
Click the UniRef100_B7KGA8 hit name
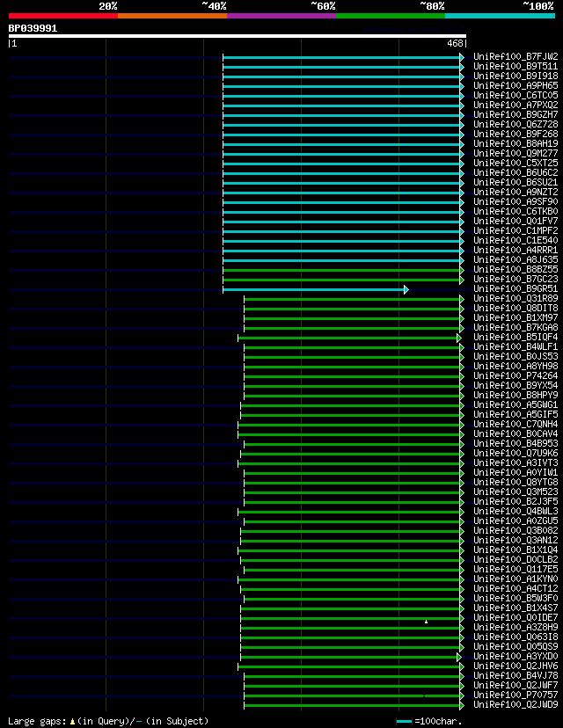[x=515, y=327]
